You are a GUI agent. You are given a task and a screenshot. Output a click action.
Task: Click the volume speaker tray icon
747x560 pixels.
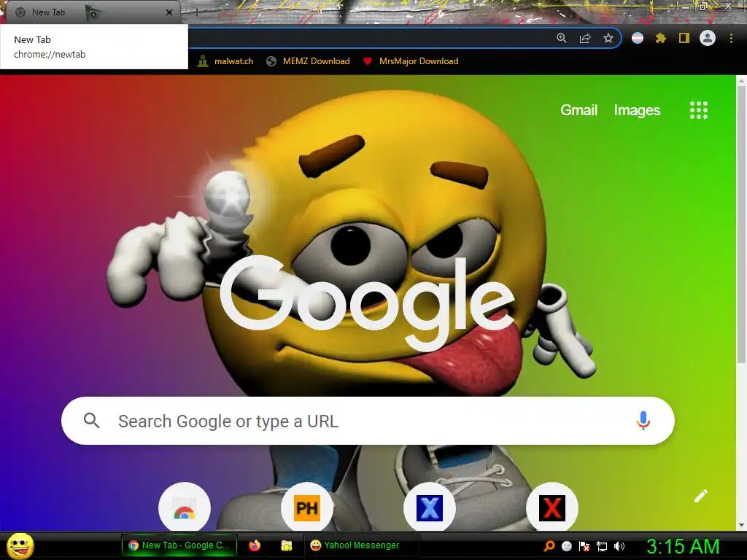pos(619,546)
